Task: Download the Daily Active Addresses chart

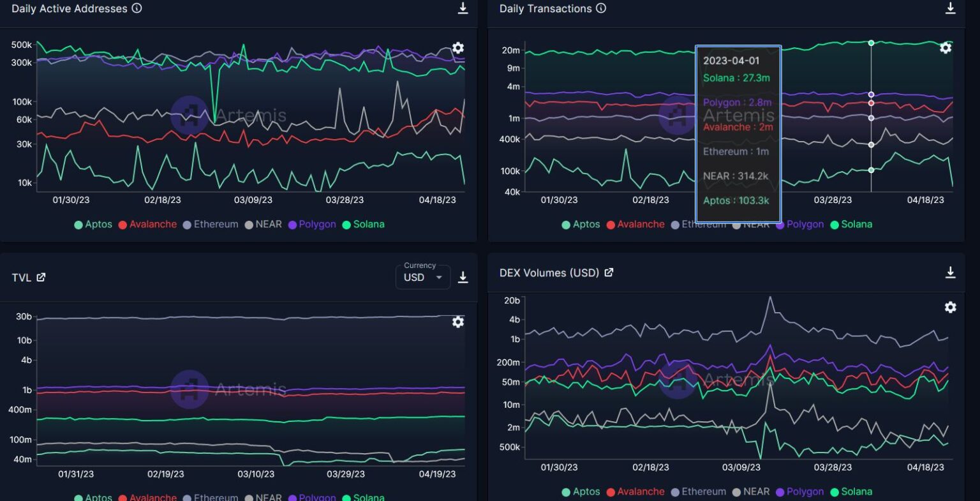Action: coord(463,8)
